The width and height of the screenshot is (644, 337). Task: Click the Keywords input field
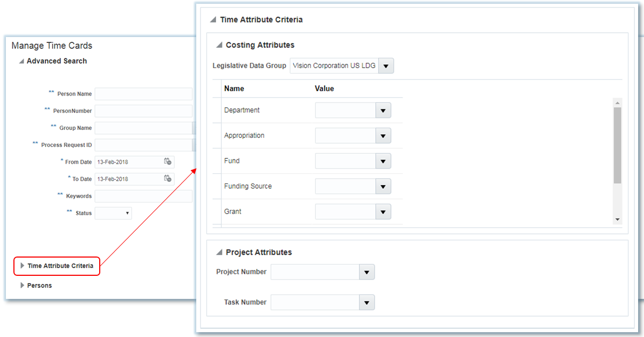coord(143,196)
